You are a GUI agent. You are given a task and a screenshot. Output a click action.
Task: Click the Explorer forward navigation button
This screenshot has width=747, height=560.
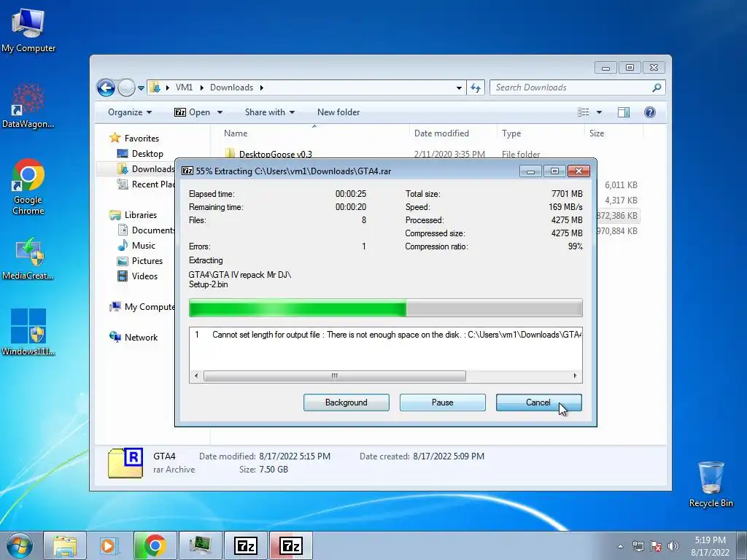126,87
